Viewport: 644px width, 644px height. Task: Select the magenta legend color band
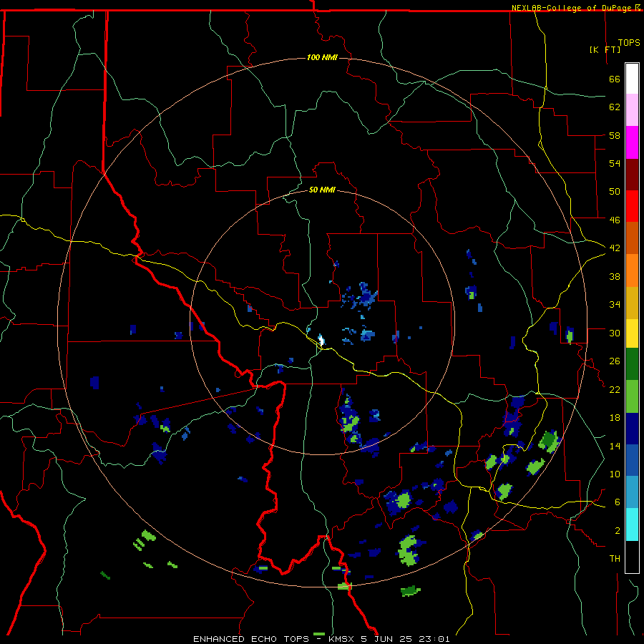(632, 142)
